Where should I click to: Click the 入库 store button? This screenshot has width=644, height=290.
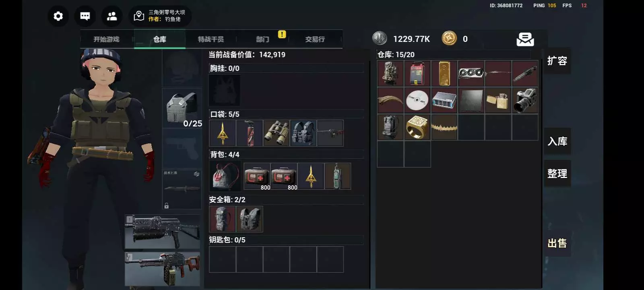point(557,141)
